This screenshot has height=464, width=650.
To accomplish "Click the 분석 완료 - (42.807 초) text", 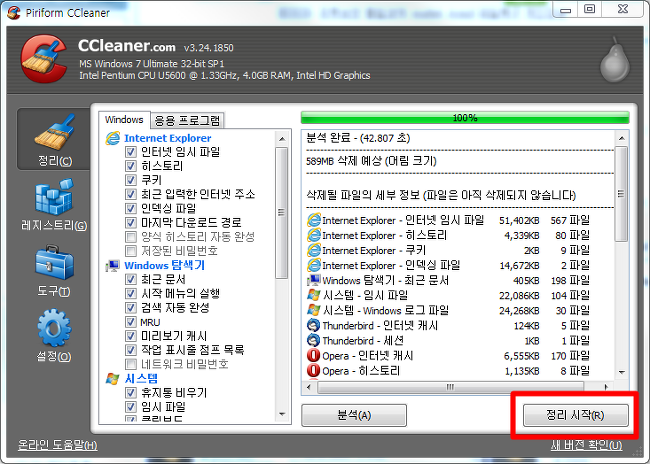I will pyautogui.click(x=358, y=138).
